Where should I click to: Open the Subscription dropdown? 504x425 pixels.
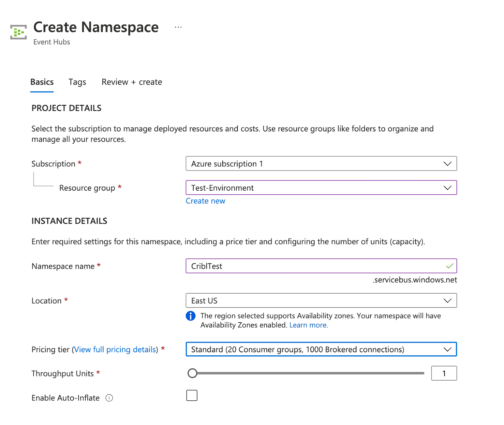321,164
